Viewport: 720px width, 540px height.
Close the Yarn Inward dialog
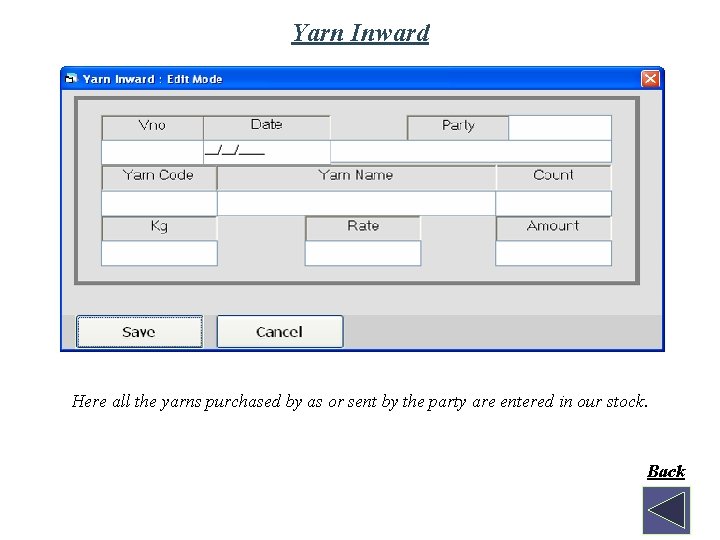[x=650, y=79]
